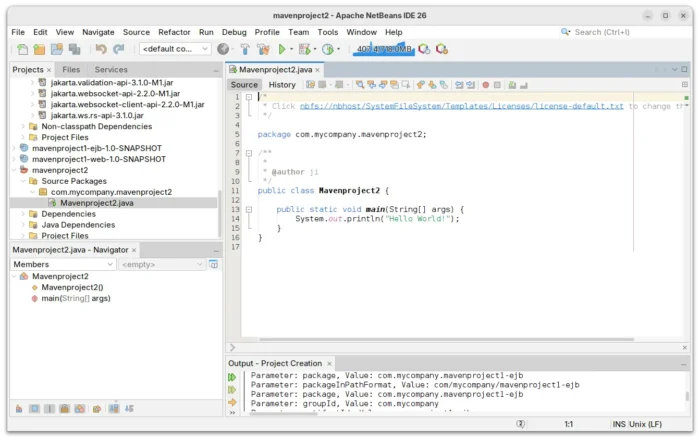Open the Members dropdown in Navigator
The image size is (700, 440).
tap(63, 265)
